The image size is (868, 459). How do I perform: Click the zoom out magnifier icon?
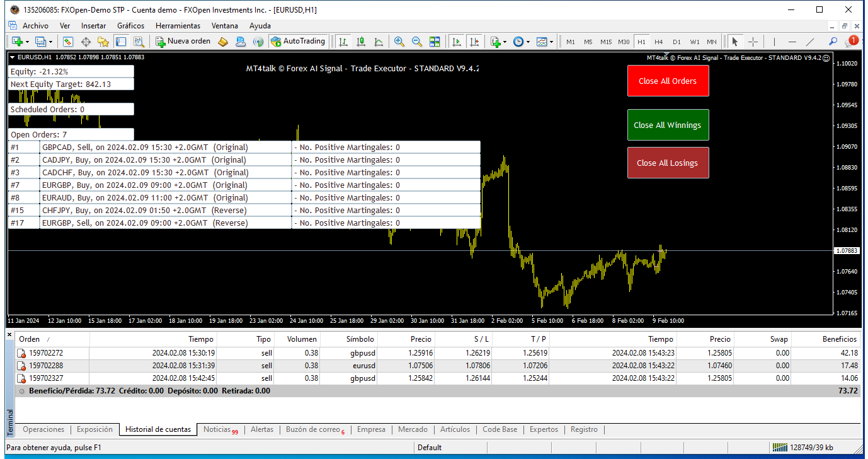pos(416,42)
